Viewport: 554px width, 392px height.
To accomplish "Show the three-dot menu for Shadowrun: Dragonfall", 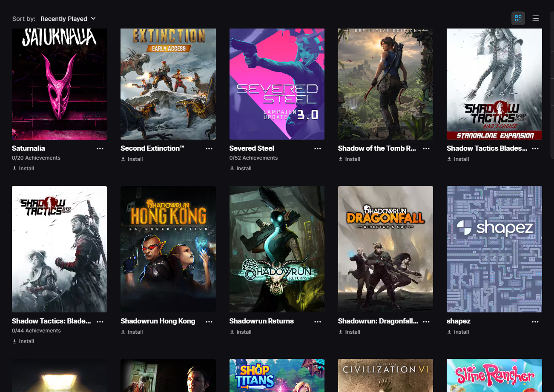I will click(x=426, y=321).
